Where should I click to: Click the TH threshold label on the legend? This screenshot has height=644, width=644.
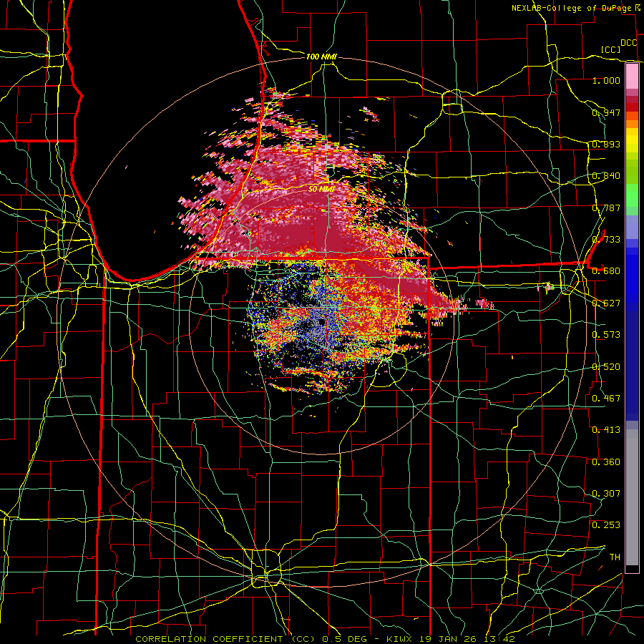coord(615,557)
